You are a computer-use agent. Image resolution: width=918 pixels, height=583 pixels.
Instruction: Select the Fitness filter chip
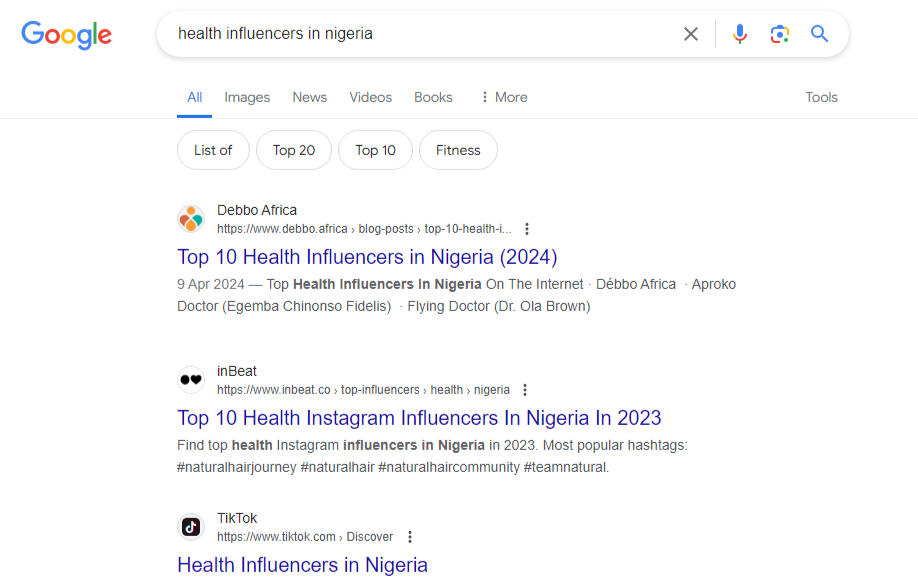pyautogui.click(x=458, y=150)
